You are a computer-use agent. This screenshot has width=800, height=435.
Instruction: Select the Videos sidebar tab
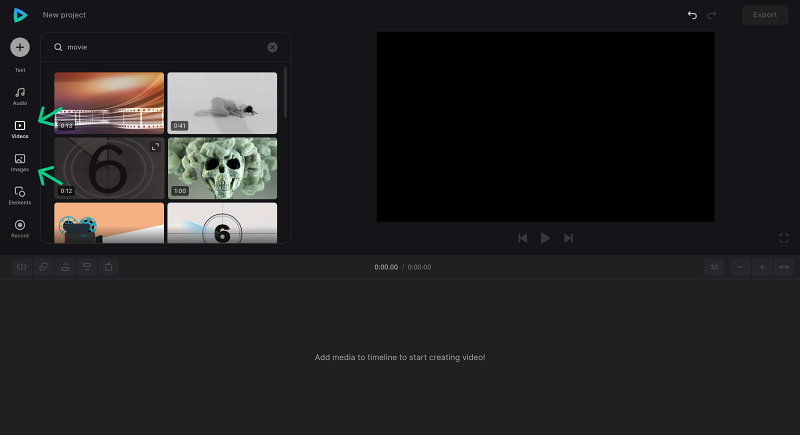pos(20,130)
